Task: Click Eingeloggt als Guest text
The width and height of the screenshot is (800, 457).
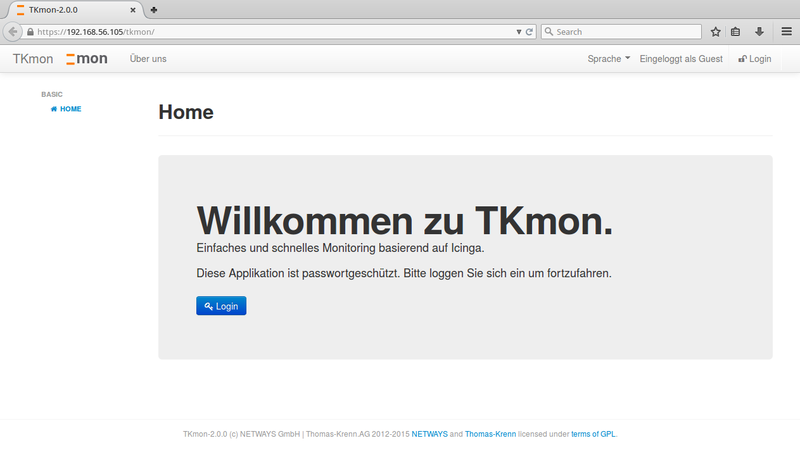Action: click(681, 59)
